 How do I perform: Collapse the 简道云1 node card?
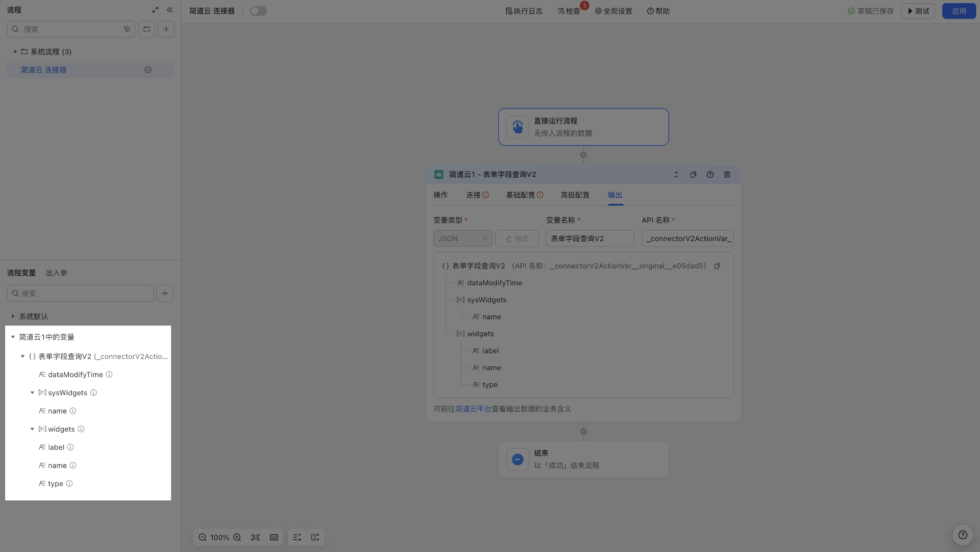point(676,174)
